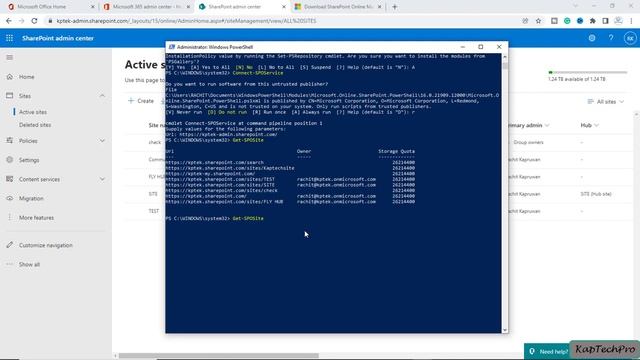This screenshot has width=640, height=360.
Task: Click SITE (Hub site) in the Hub column
Action: click(596, 194)
